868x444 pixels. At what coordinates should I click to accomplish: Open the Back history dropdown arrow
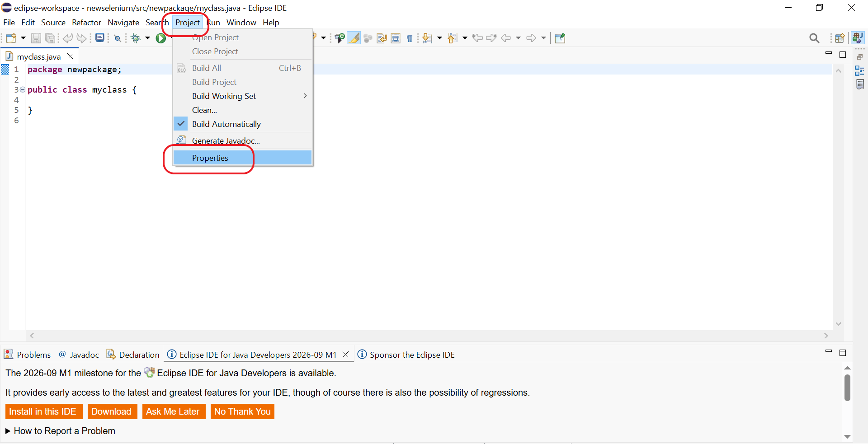coord(518,38)
